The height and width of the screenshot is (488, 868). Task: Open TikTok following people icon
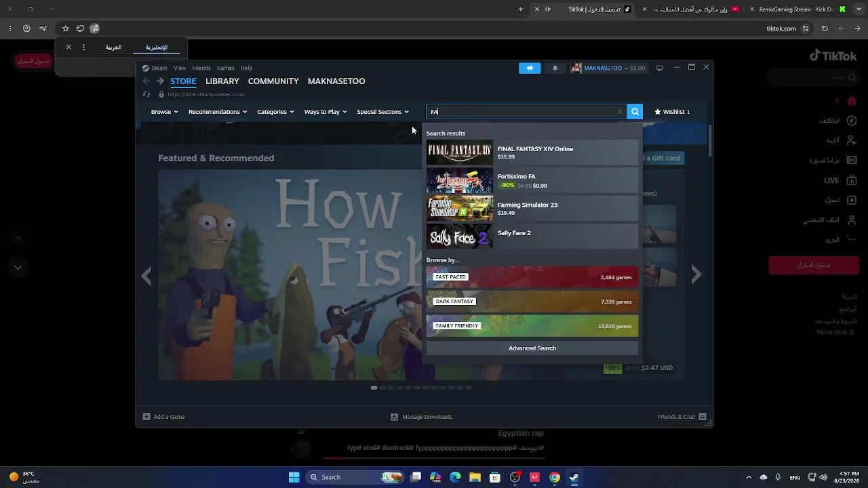(x=852, y=140)
